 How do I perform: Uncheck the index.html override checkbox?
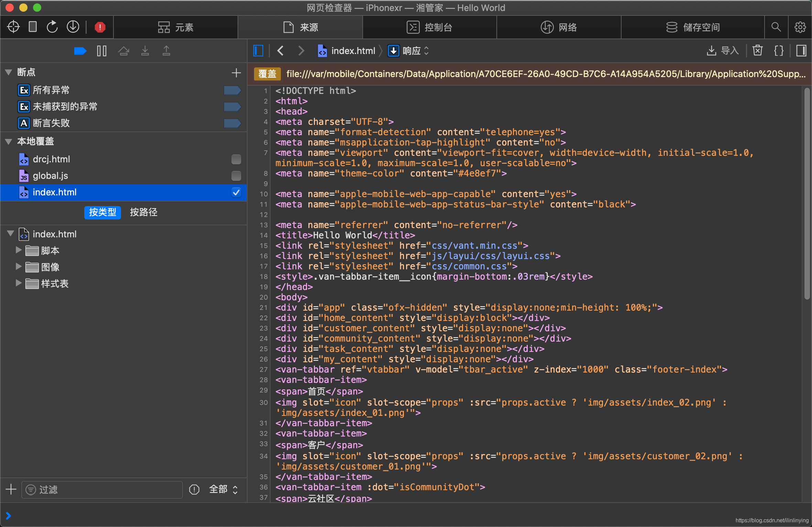[236, 192]
